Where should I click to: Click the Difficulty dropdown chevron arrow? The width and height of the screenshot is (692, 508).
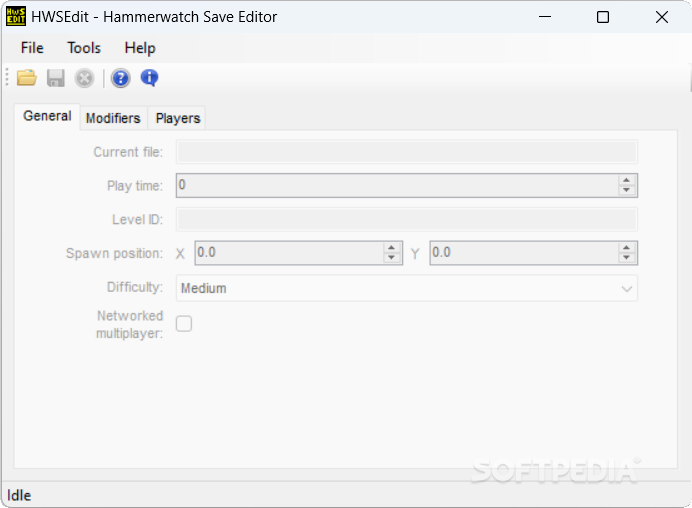pos(626,289)
